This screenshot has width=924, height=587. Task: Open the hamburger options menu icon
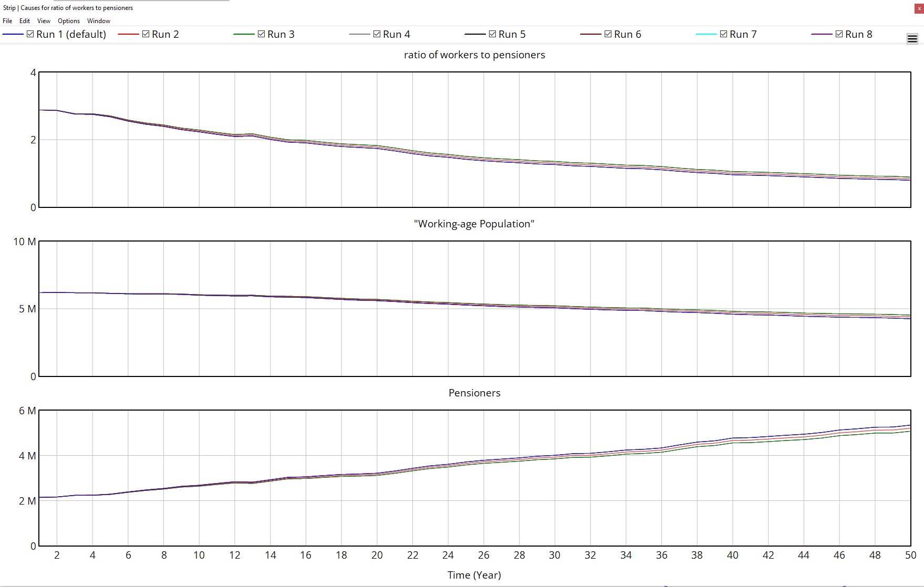pyautogui.click(x=911, y=38)
